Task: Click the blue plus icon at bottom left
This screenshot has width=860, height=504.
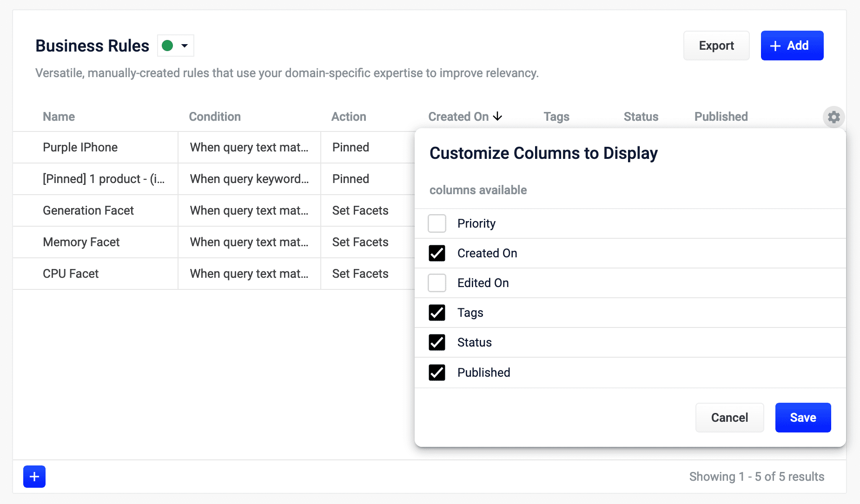Action: [x=34, y=477]
